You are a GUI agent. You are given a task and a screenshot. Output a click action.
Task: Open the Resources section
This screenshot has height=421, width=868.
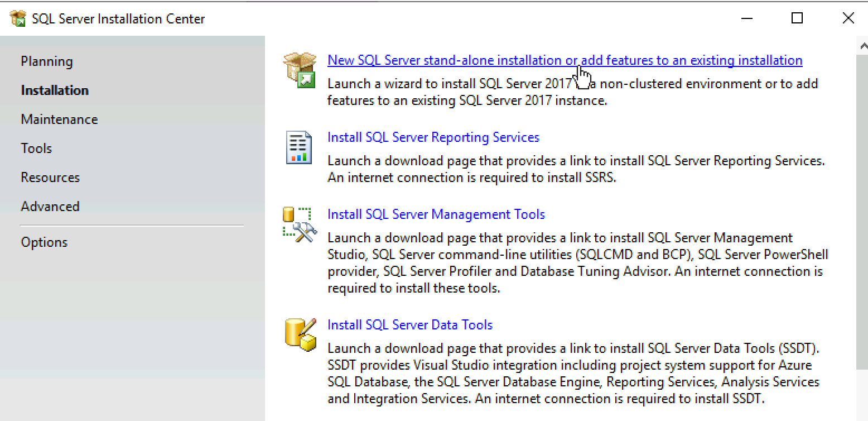click(x=50, y=178)
